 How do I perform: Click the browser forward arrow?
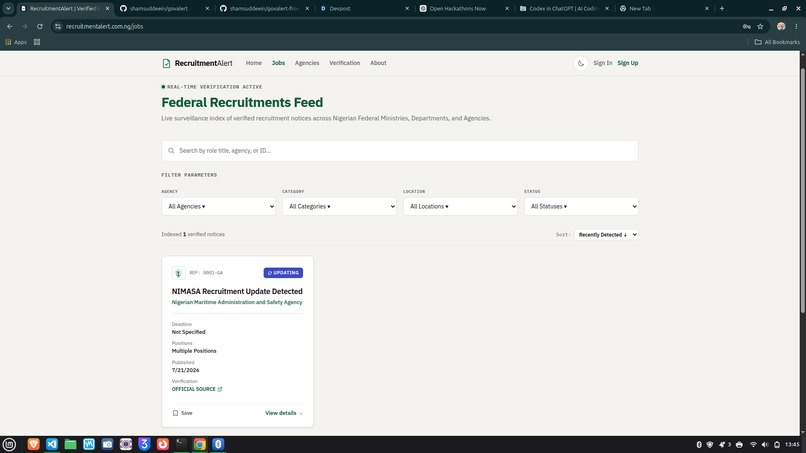(24, 26)
